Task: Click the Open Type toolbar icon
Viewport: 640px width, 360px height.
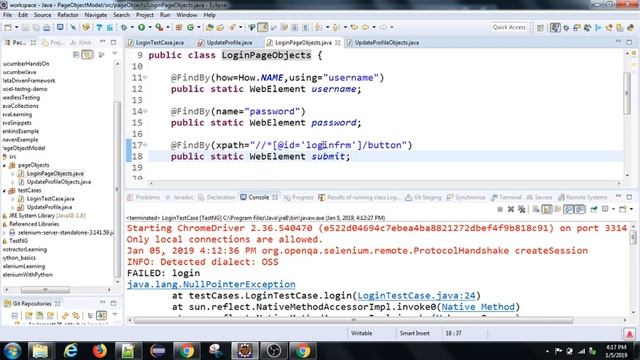Action: 210,27
